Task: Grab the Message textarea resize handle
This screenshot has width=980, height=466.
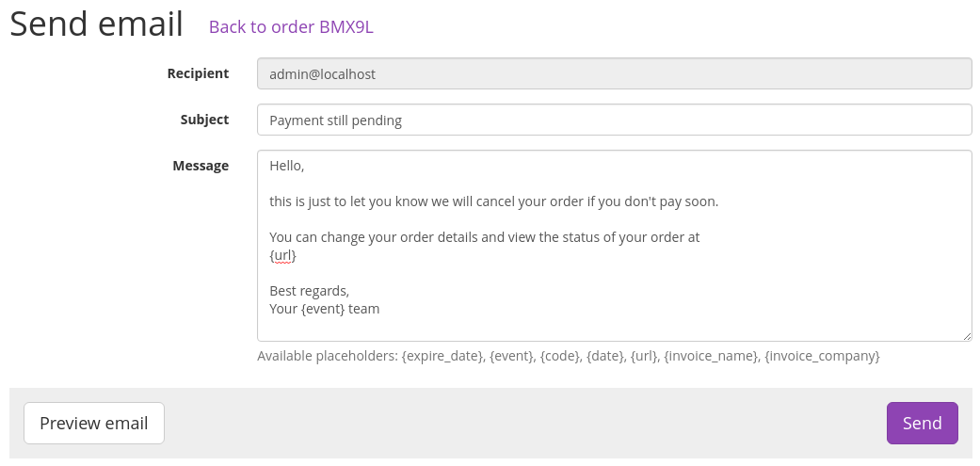Action: click(x=966, y=335)
